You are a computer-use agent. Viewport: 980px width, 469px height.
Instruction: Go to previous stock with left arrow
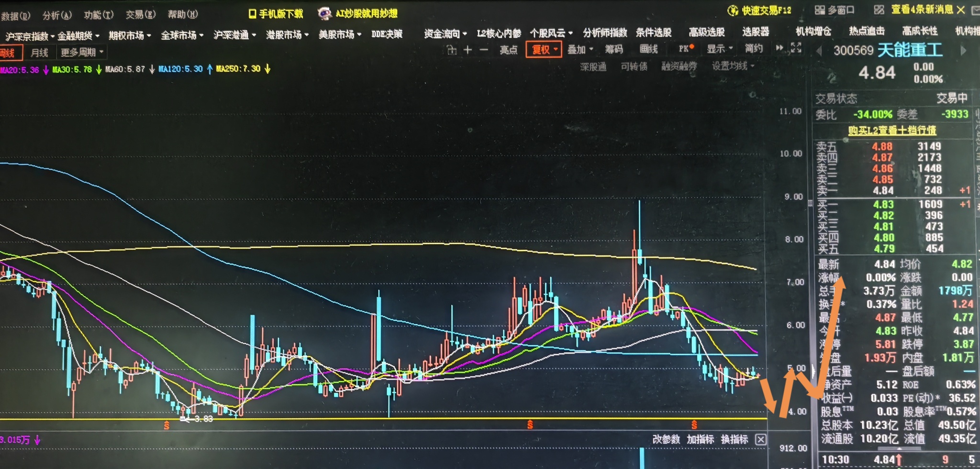pyautogui.click(x=819, y=51)
